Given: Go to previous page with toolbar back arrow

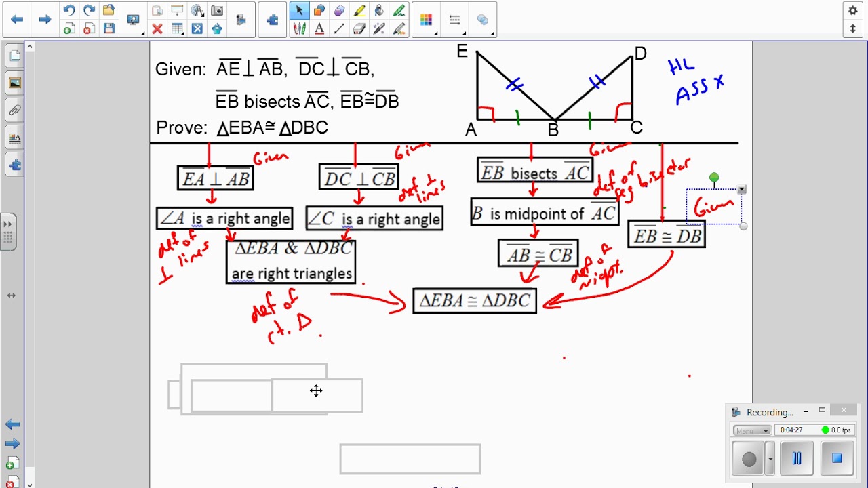Looking at the screenshot, I should coord(17,20).
